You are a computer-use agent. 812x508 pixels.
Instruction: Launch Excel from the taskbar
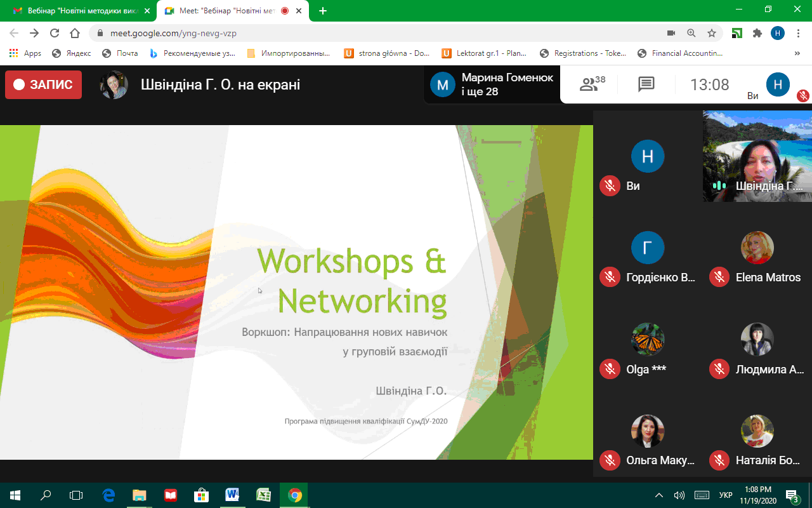point(263,495)
